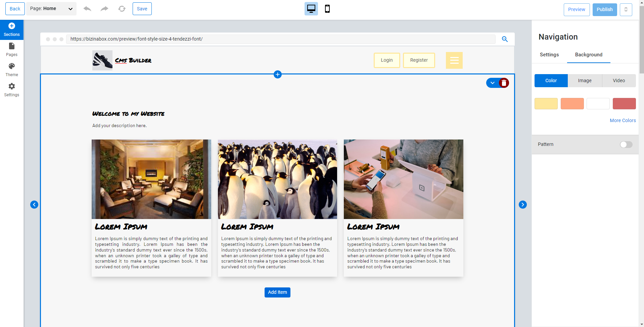The width and height of the screenshot is (644, 327).
Task: Select desktop preview mode
Action: 311,9
